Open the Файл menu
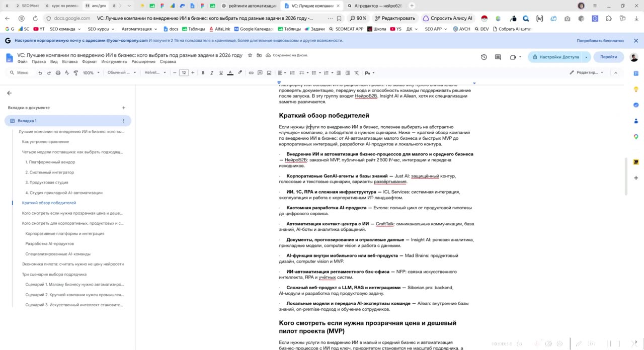Image resolution: width=644 pixels, height=350 pixels. [23, 62]
